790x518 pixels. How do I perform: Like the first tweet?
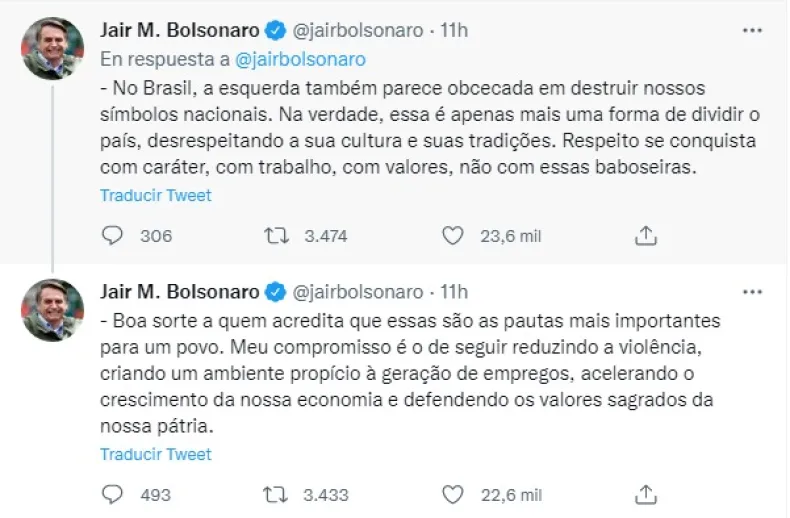click(454, 235)
